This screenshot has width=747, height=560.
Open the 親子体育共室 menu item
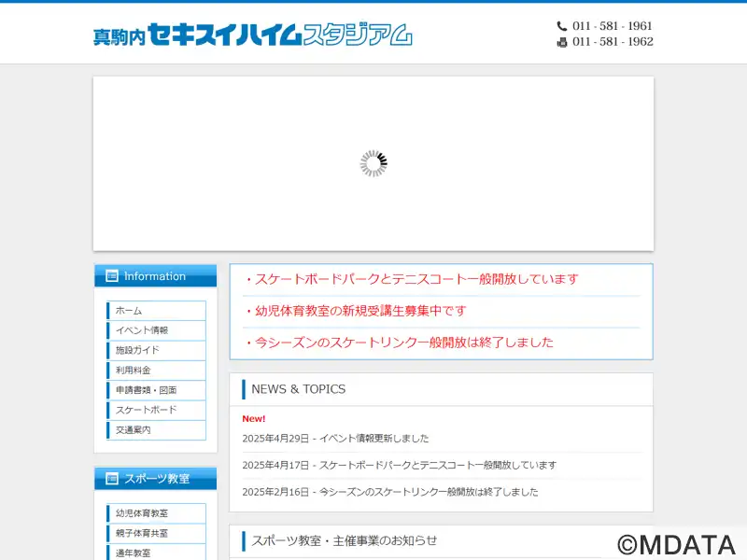point(156,533)
